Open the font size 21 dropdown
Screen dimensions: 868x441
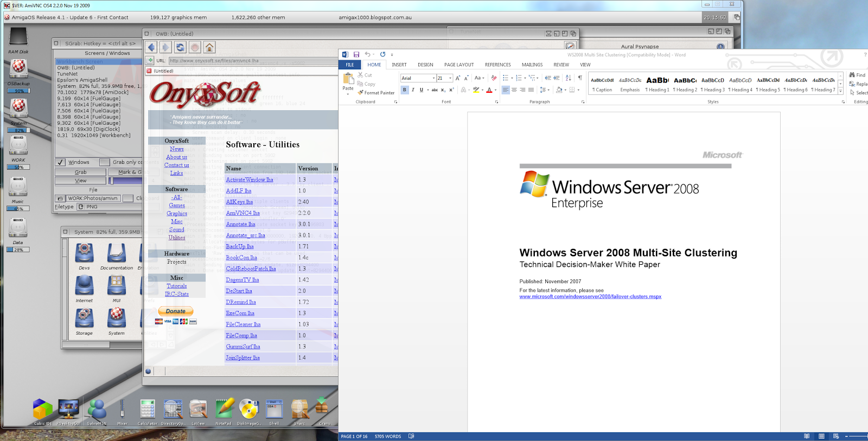(x=450, y=78)
